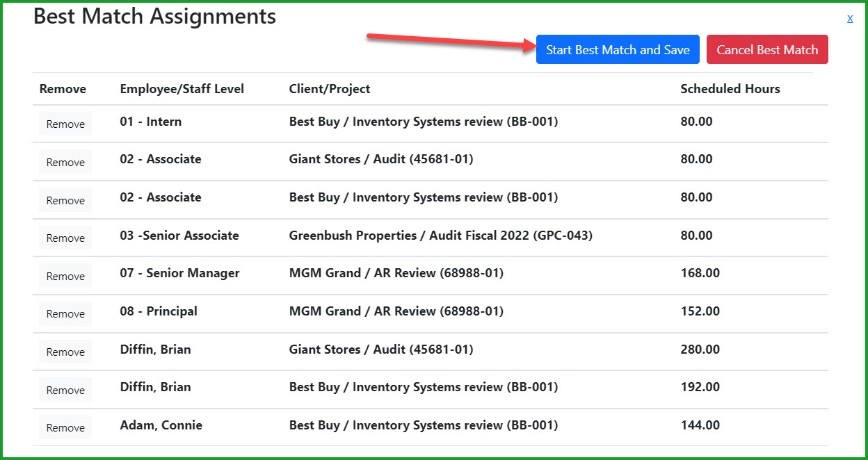Click the 80.00 hours in Greenbush row
868x460 pixels.
[x=696, y=236]
